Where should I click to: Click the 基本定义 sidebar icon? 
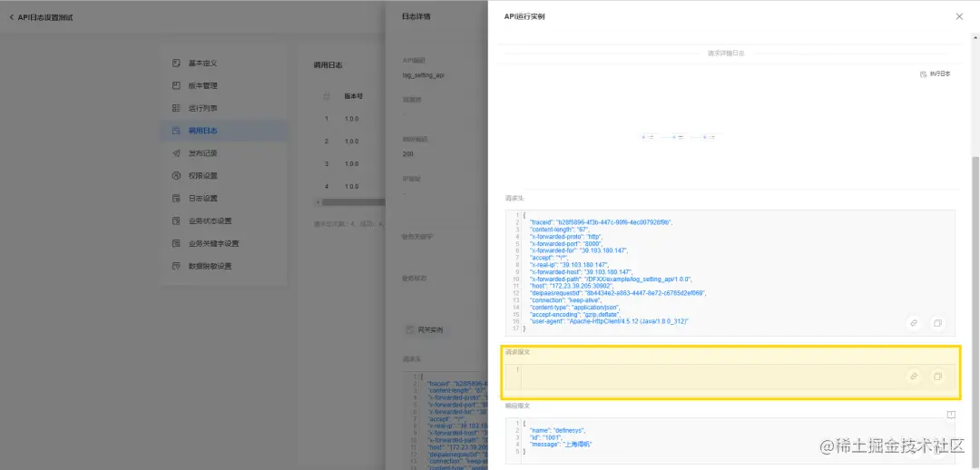tap(176, 64)
